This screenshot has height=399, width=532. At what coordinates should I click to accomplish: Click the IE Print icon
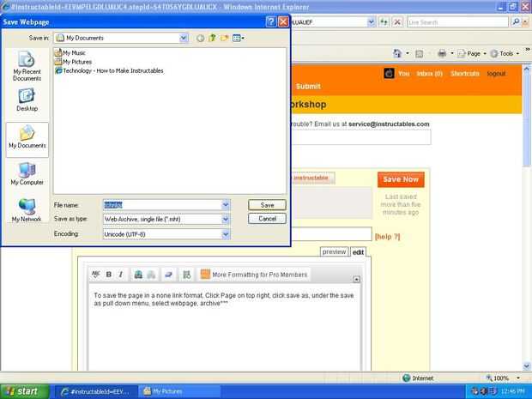[442, 53]
